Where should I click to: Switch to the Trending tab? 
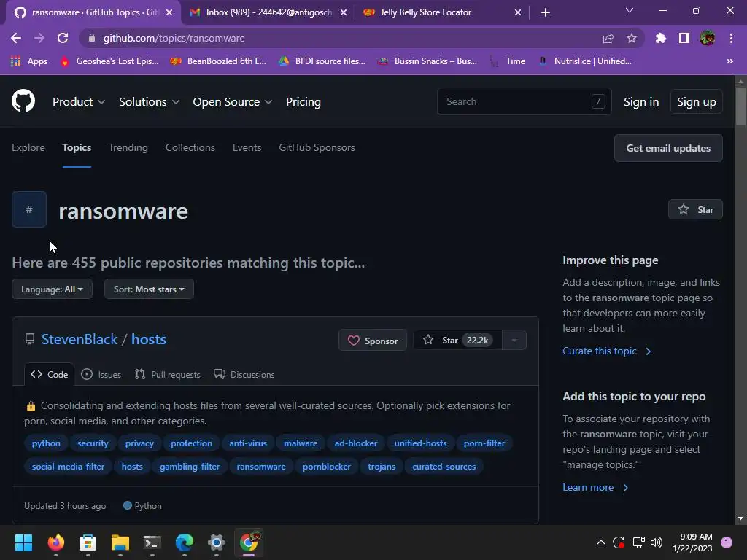pyautogui.click(x=128, y=147)
